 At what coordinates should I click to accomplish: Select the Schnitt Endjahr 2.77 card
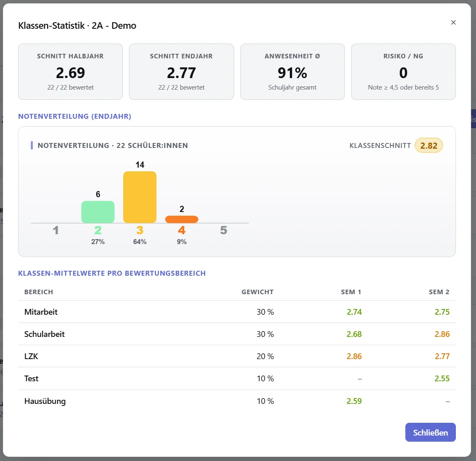[181, 71]
